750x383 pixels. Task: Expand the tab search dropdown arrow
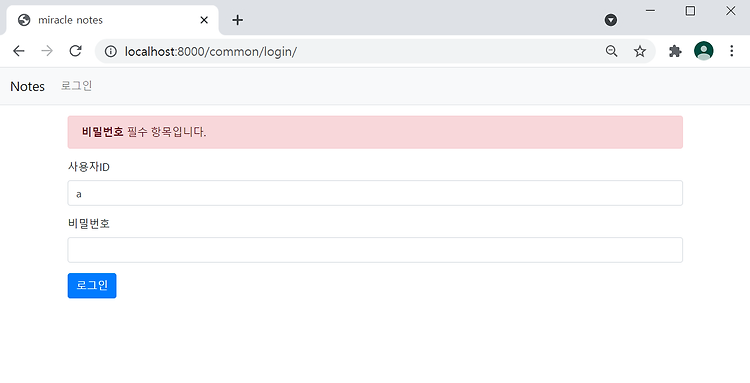(611, 20)
